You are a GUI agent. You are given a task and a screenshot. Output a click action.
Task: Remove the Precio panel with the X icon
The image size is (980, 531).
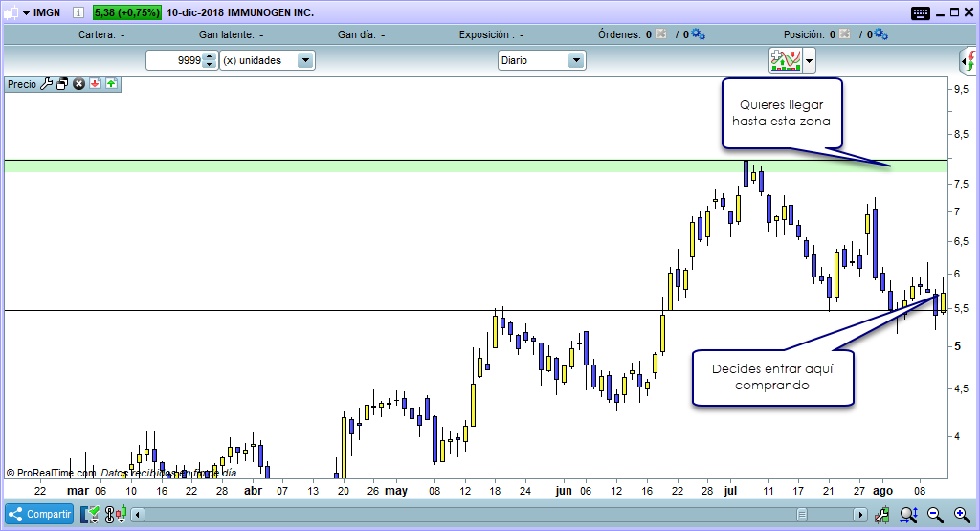tap(79, 84)
